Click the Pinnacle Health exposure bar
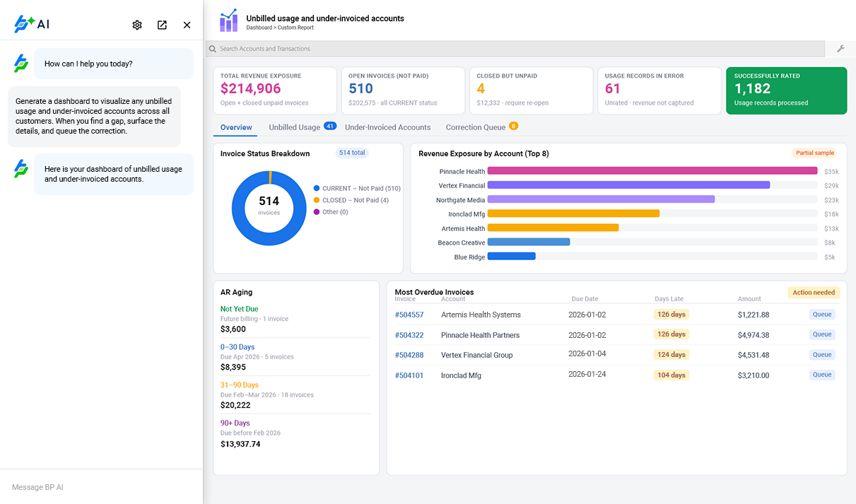The height and width of the screenshot is (504, 856). (x=652, y=171)
